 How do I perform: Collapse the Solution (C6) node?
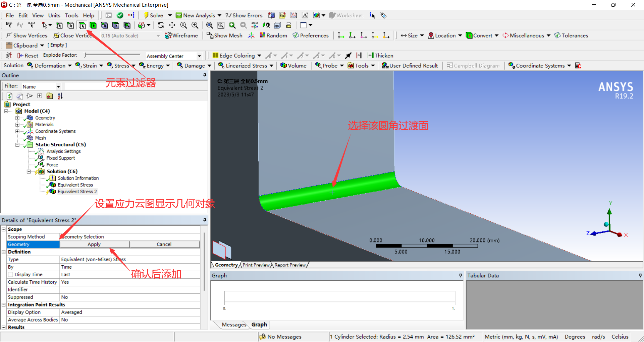29,172
